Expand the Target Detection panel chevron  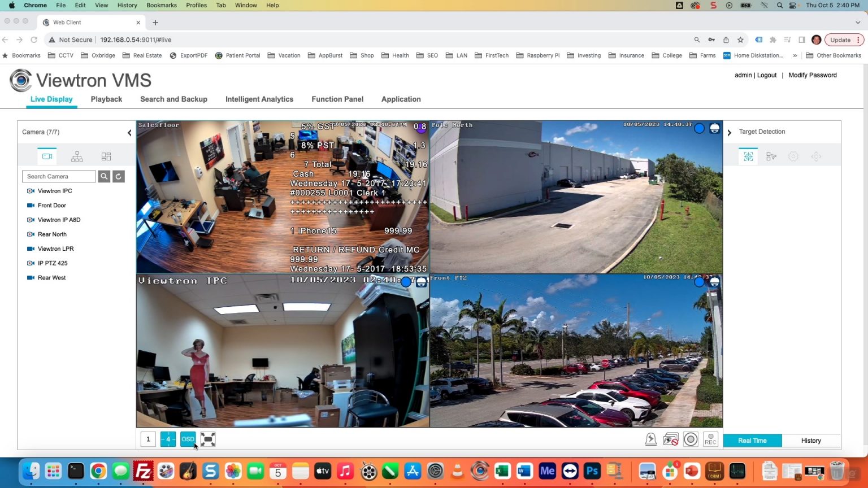pyautogui.click(x=729, y=133)
